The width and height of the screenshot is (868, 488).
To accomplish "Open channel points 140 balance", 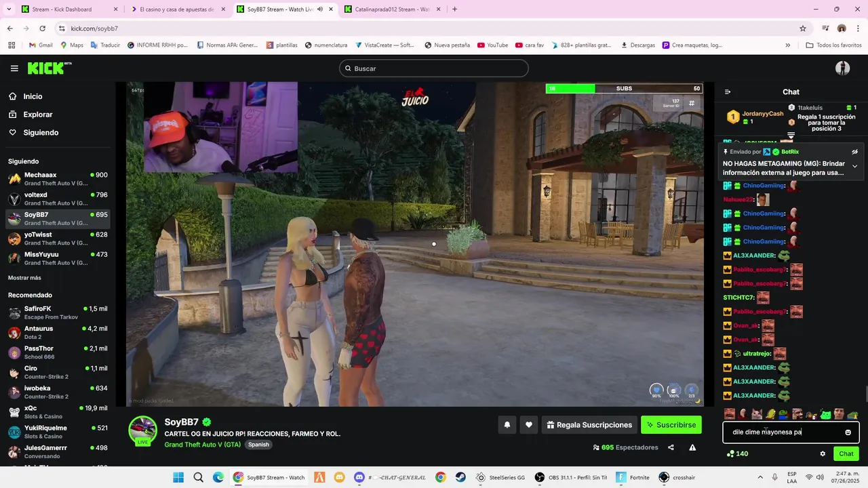I will pos(737,454).
